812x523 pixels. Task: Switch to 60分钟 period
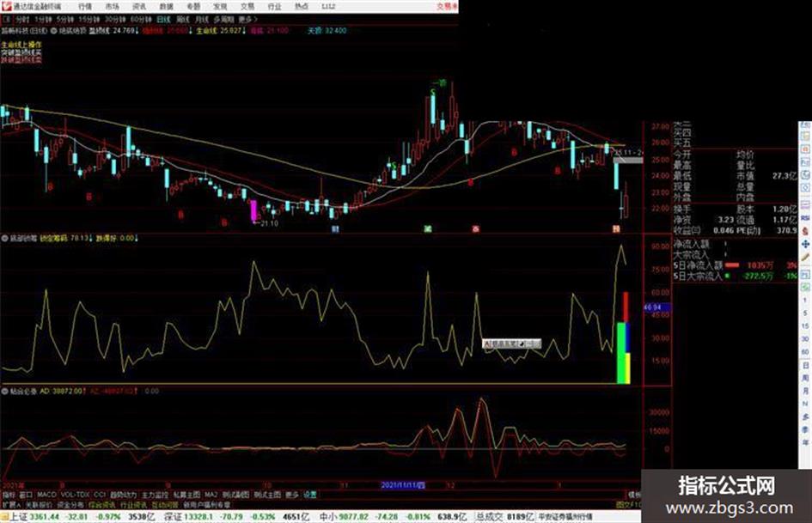[141, 19]
